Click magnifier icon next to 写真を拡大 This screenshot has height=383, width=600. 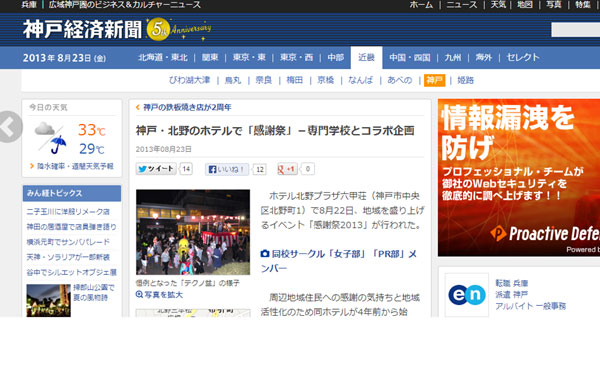[x=139, y=295]
